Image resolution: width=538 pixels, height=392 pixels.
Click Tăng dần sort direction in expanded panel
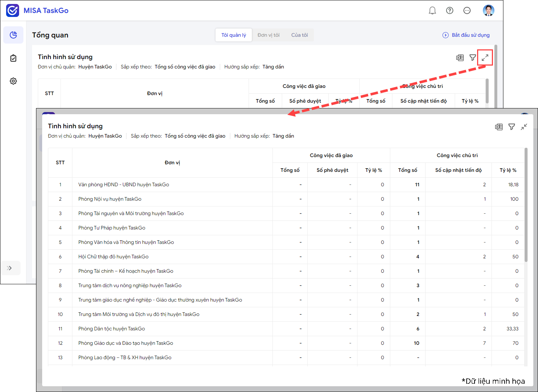coord(283,136)
